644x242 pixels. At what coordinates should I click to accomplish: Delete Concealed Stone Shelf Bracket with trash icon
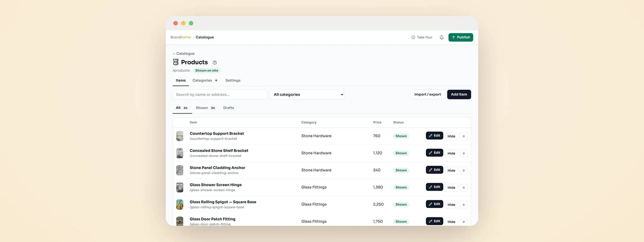[x=464, y=153]
